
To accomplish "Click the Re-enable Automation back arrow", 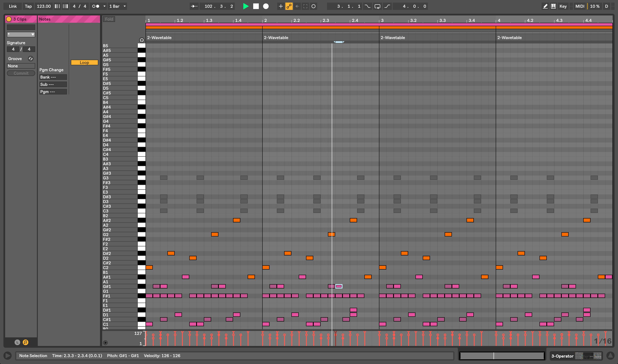I will point(297,6).
